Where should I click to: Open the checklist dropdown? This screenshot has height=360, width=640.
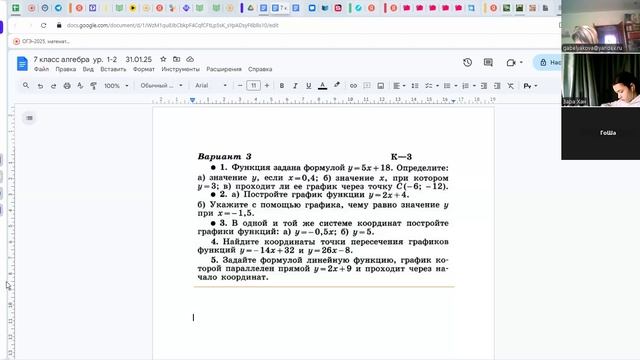point(431,86)
